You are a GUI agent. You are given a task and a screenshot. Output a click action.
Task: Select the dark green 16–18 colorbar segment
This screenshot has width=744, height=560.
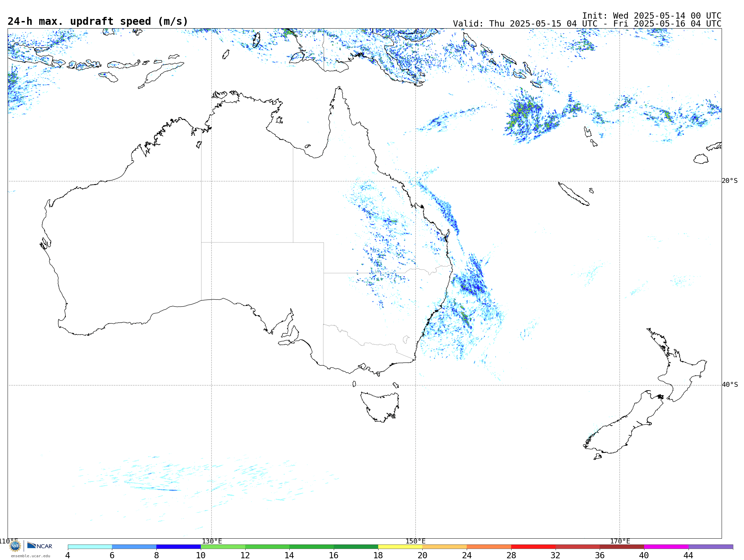coord(356,547)
